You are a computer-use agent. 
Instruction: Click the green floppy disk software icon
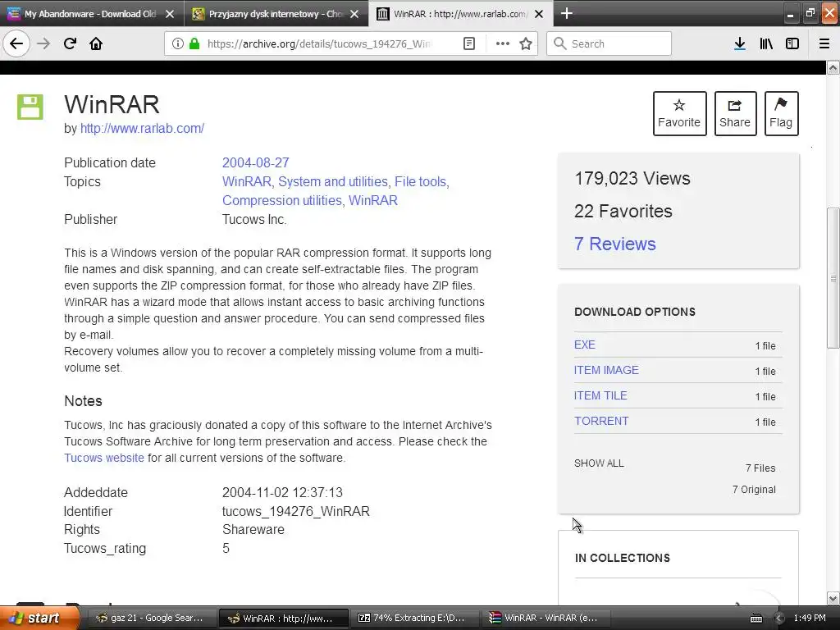pyautogui.click(x=30, y=107)
